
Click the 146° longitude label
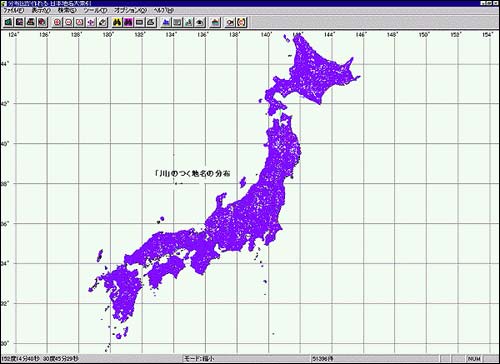click(x=361, y=34)
